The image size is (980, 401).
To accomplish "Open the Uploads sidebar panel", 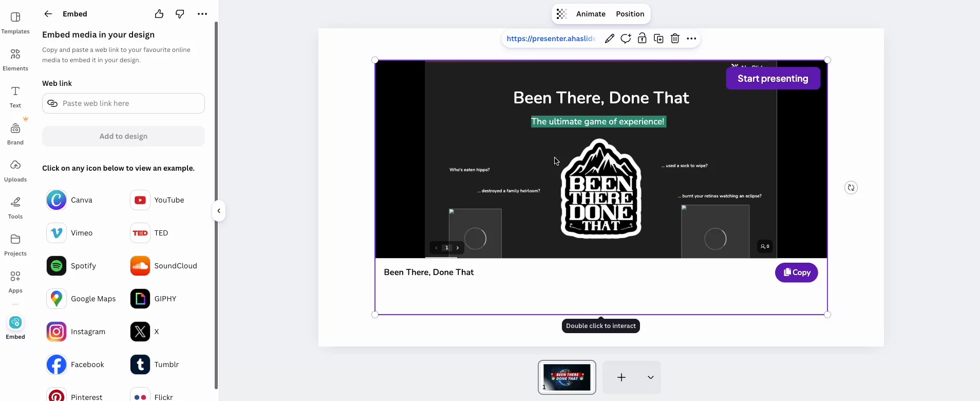I will tap(15, 171).
